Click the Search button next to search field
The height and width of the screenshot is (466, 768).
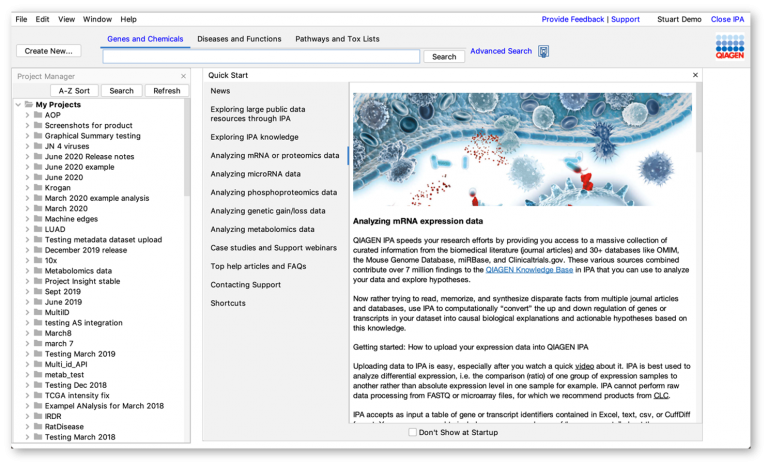click(444, 57)
